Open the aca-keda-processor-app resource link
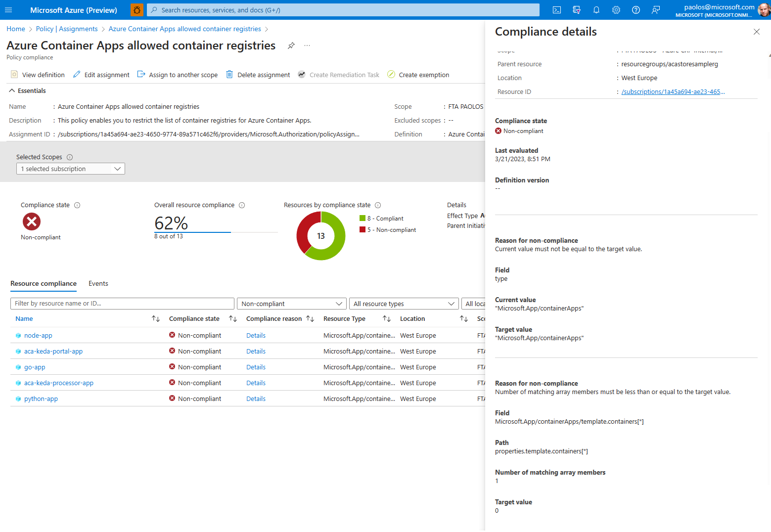The image size is (771, 532). [59, 383]
